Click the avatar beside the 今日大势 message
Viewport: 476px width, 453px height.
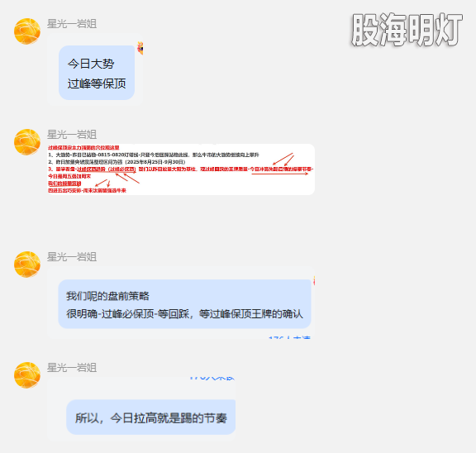[x=27, y=31]
